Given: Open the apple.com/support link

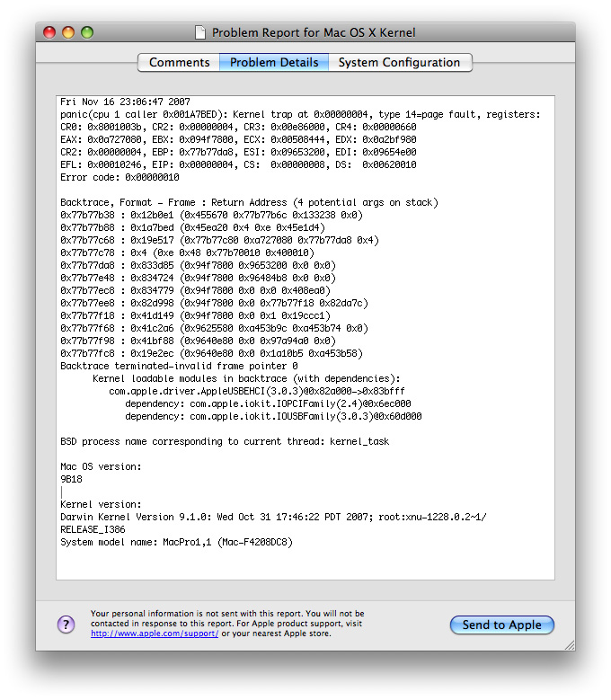Looking at the screenshot, I should tap(155, 634).
